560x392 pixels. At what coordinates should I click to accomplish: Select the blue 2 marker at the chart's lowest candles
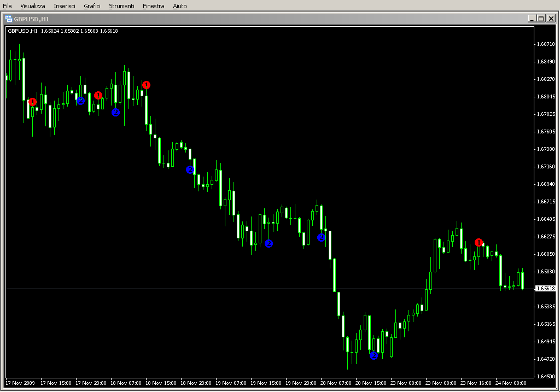tap(374, 355)
